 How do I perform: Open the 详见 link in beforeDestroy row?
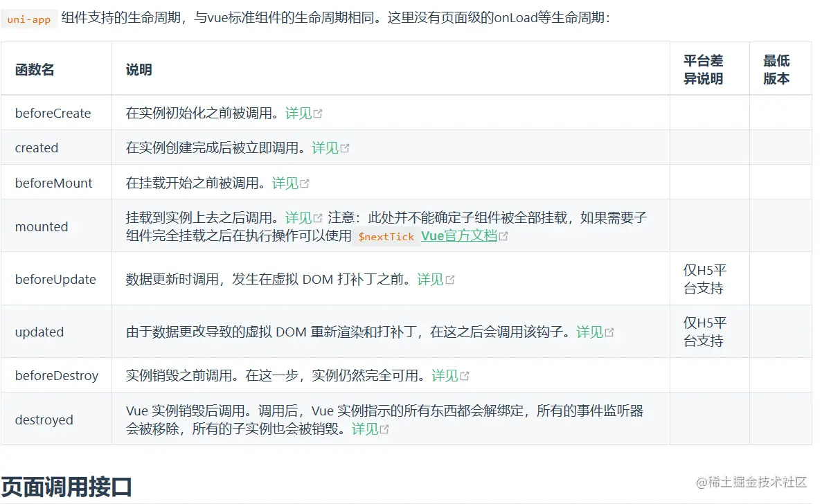coord(450,376)
